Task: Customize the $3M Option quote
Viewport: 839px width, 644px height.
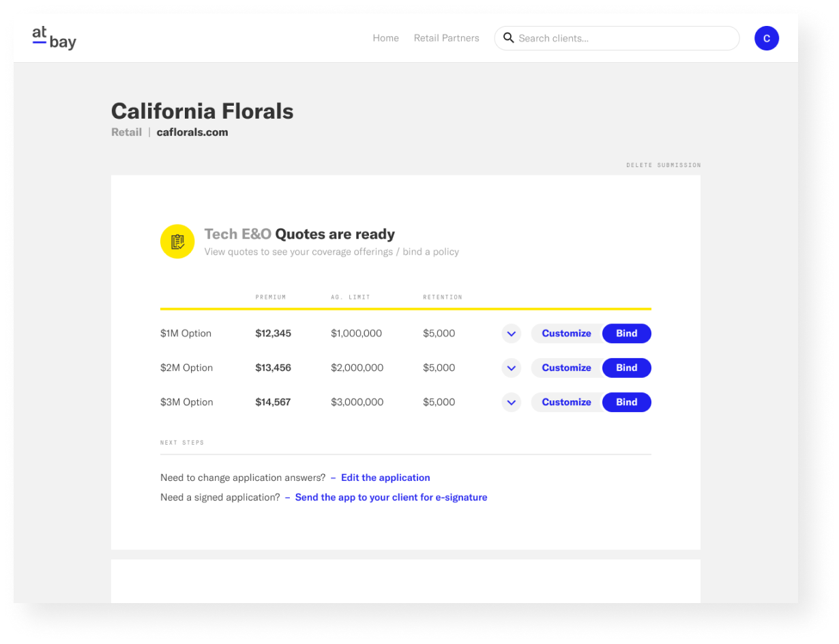Action: 566,402
